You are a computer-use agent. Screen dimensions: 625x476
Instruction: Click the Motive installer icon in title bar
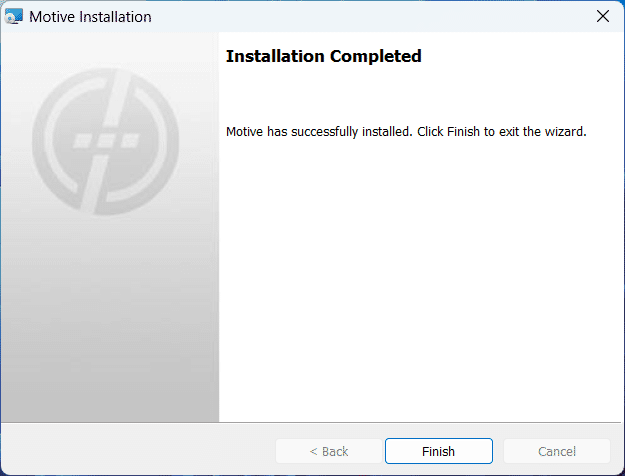tap(14, 16)
